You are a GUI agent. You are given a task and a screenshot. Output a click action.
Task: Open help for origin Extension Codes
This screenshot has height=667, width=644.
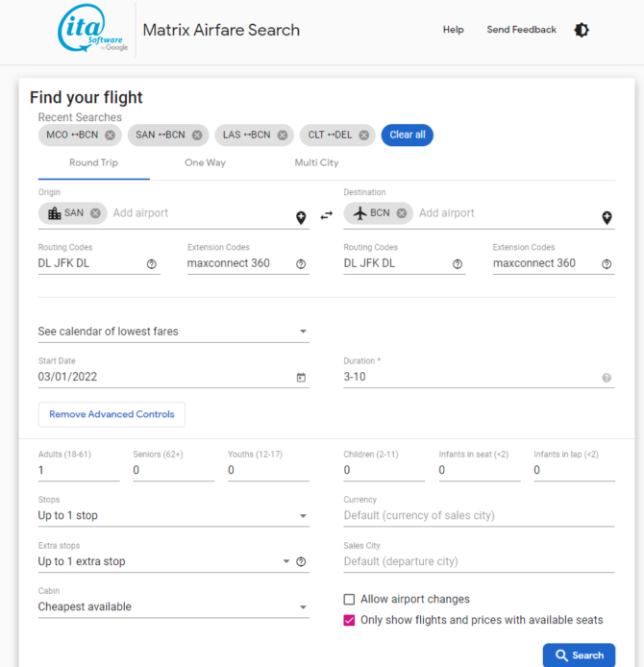pos(301,264)
